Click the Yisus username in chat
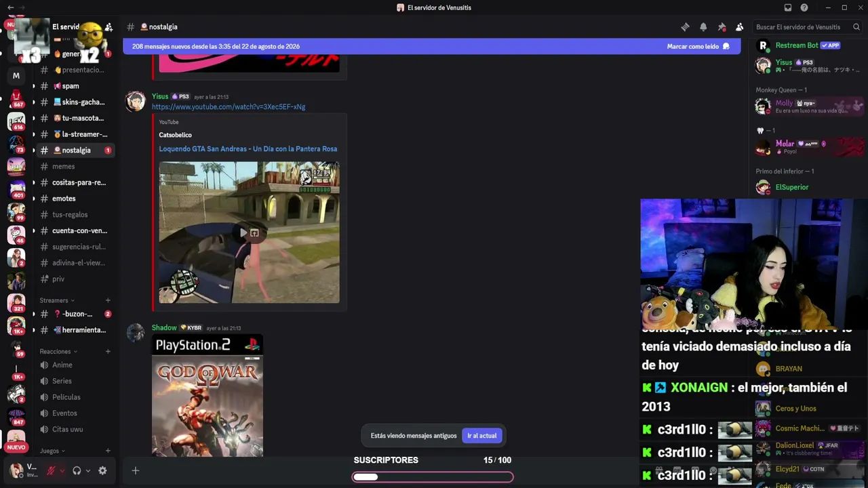868x488 pixels. pyautogui.click(x=160, y=96)
